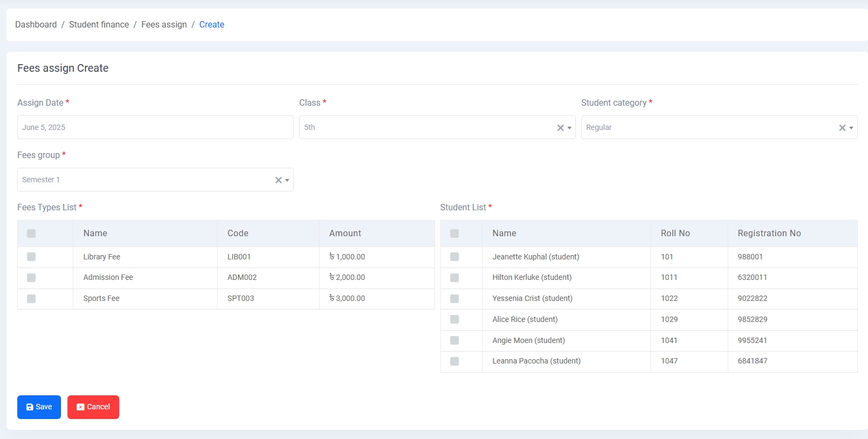Click the Admission Fee name cell
Image resolution: width=868 pixels, height=439 pixels.
(145, 278)
